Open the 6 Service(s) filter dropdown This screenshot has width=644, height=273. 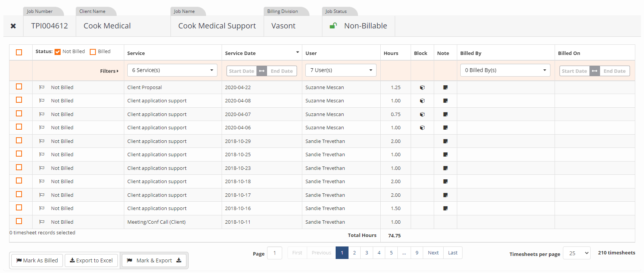(172, 70)
